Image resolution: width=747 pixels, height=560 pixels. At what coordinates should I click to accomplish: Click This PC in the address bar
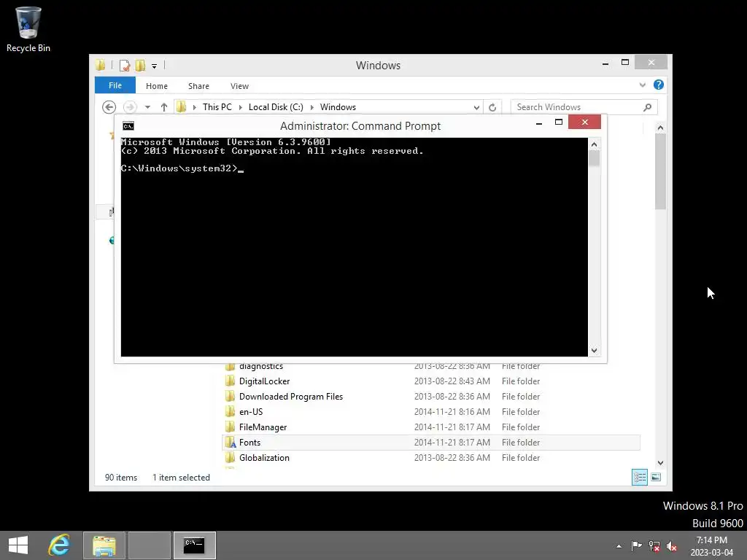217,107
